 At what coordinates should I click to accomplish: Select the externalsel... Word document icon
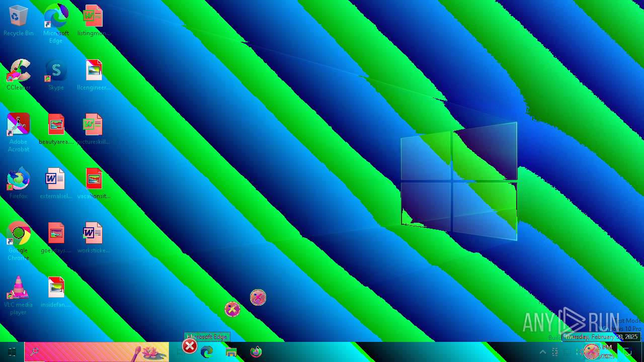pos(56,184)
